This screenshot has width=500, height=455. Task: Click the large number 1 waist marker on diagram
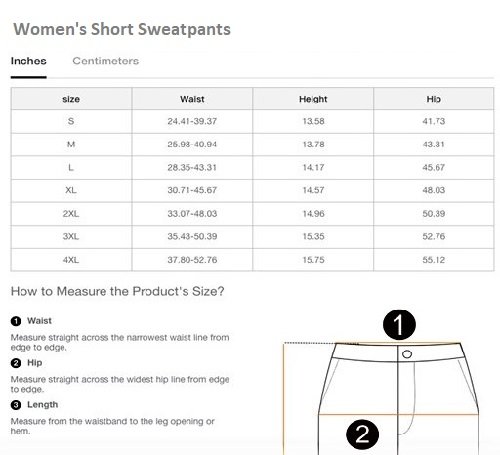399,325
